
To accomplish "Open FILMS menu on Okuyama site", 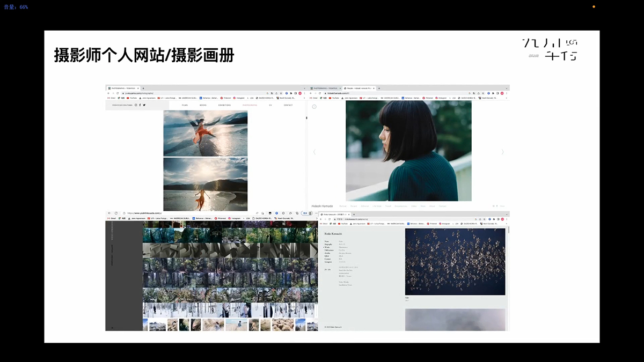I will click(185, 105).
